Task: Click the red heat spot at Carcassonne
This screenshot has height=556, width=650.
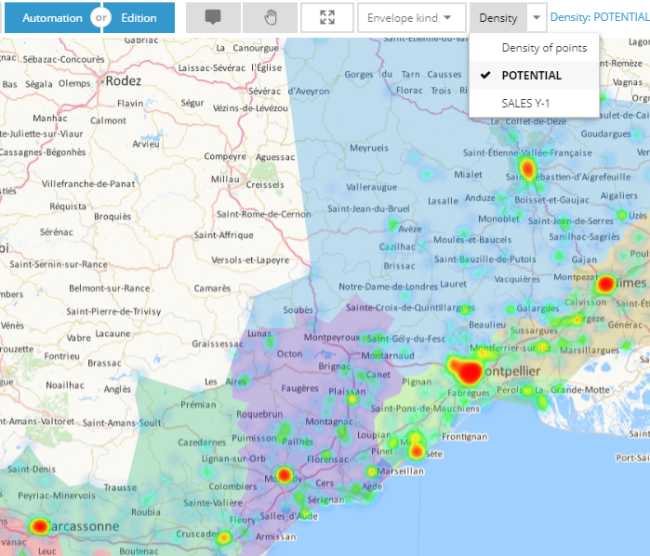Action: (x=39, y=525)
